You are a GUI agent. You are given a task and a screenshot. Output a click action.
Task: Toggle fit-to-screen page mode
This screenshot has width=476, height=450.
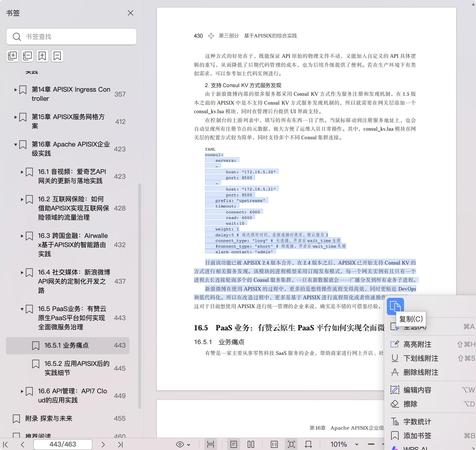[291, 444]
